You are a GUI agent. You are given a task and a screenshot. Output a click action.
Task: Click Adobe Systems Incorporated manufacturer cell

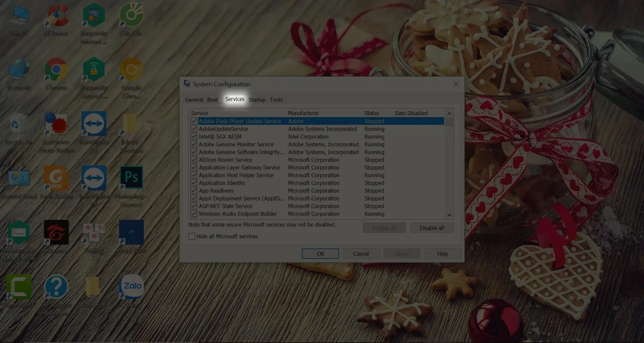pos(322,129)
